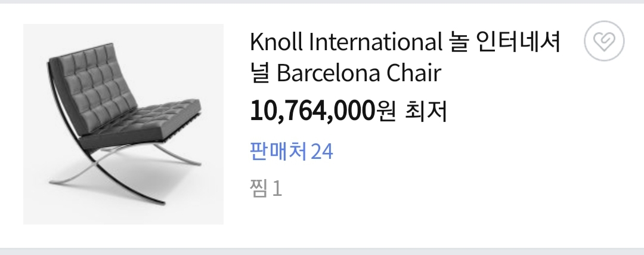Open the Barcelona Chair product thumbnail
The height and width of the screenshot is (255, 644).
tap(123, 124)
